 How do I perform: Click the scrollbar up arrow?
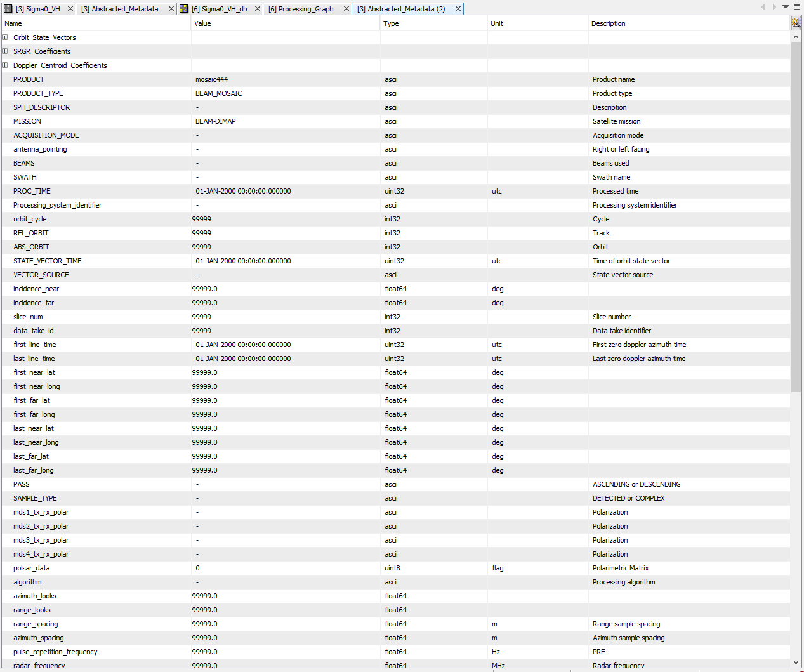click(x=796, y=37)
